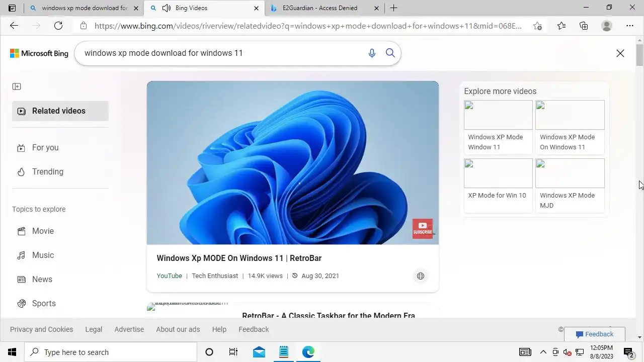Open the For you section
Image resolution: width=644 pixels, height=362 pixels.
point(60,147)
